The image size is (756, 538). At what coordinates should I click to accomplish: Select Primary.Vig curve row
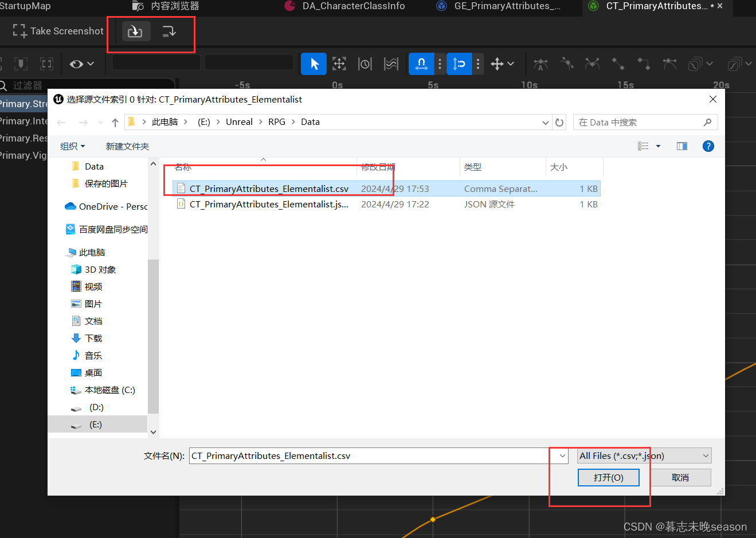pyautogui.click(x=23, y=155)
